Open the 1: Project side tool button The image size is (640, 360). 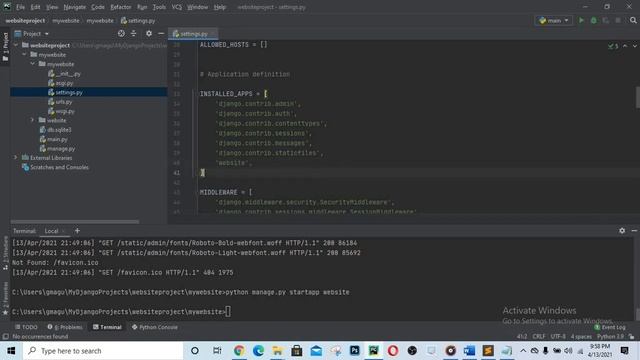tap(5, 47)
